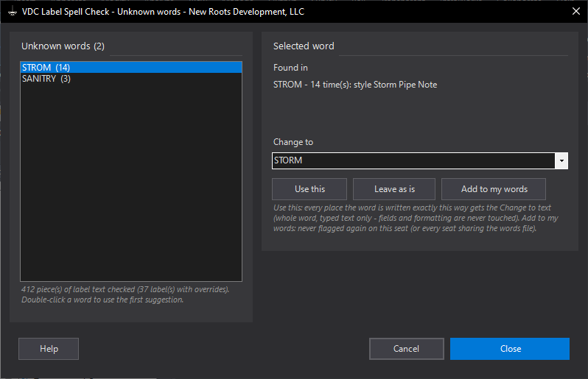The height and width of the screenshot is (379, 588).
Task: Click the 'Unknown words (2)' heading
Action: tap(63, 46)
